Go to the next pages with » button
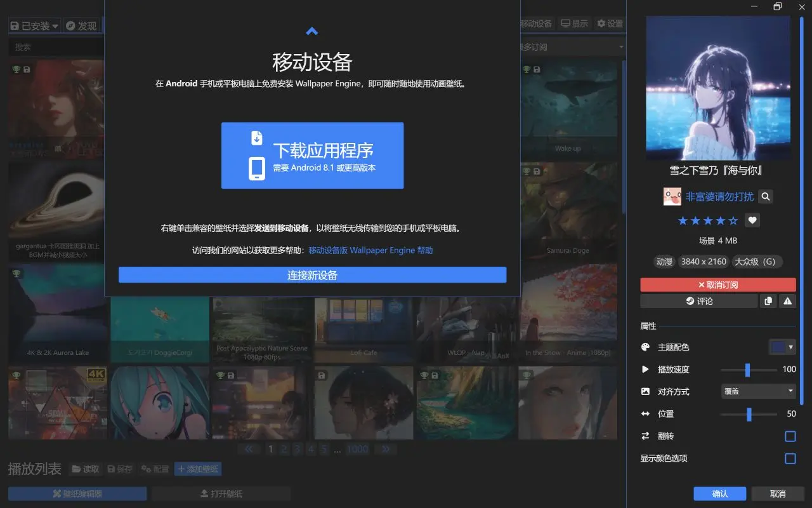The image size is (812, 508). tap(386, 449)
